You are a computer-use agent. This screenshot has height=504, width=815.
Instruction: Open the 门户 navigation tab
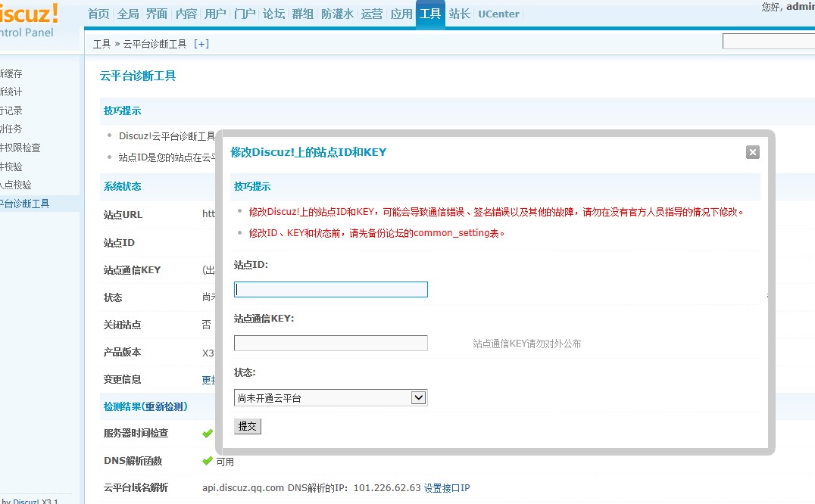click(245, 14)
